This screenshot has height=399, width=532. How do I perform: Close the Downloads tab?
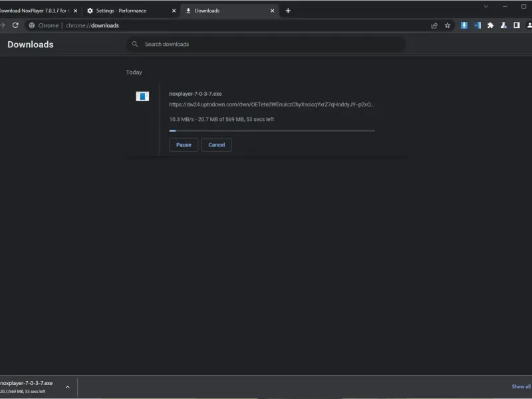pos(272,11)
